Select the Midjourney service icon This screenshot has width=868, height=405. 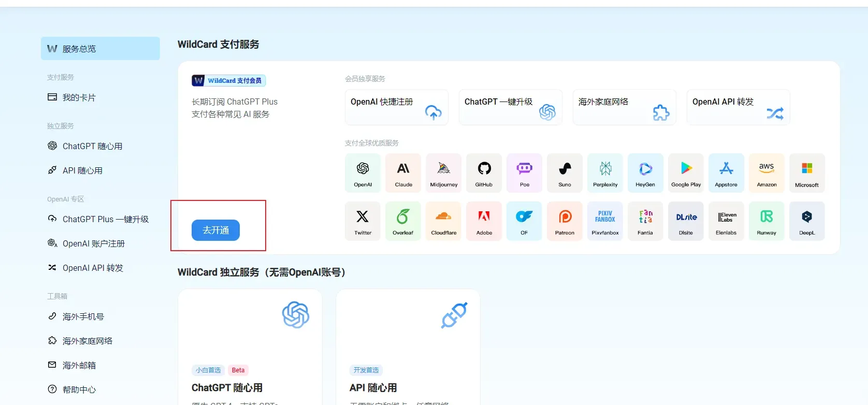coord(444,173)
